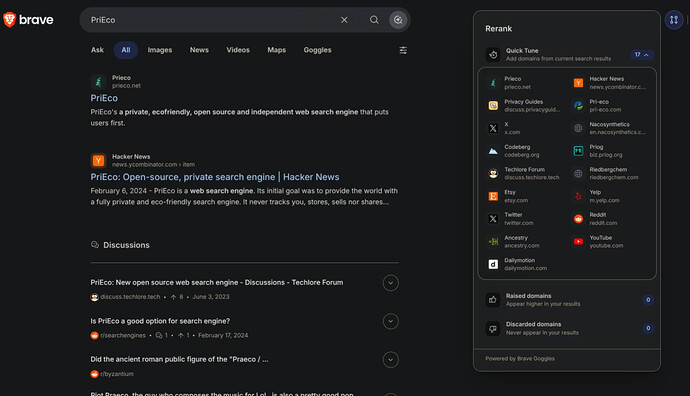Expand the 'Is PriEco a good option' discussion
This screenshot has width=690, height=396.
pos(390,322)
